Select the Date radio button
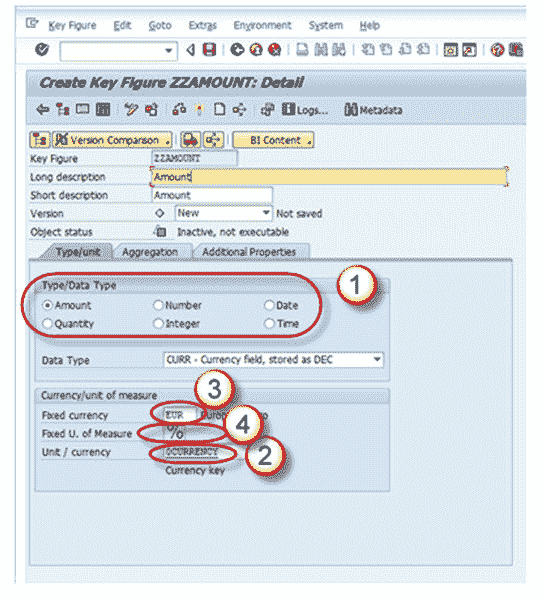Screen dimensions: 543x598 click(269, 305)
